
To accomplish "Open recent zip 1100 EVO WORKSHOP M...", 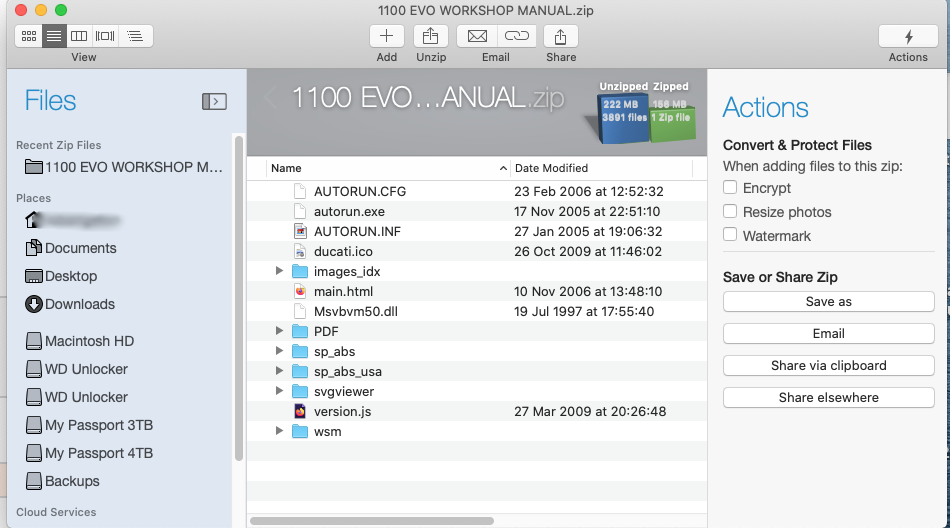I will [124, 167].
